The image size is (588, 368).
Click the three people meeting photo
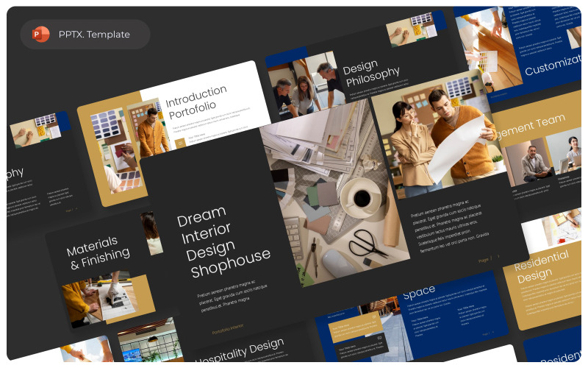coord(304,88)
